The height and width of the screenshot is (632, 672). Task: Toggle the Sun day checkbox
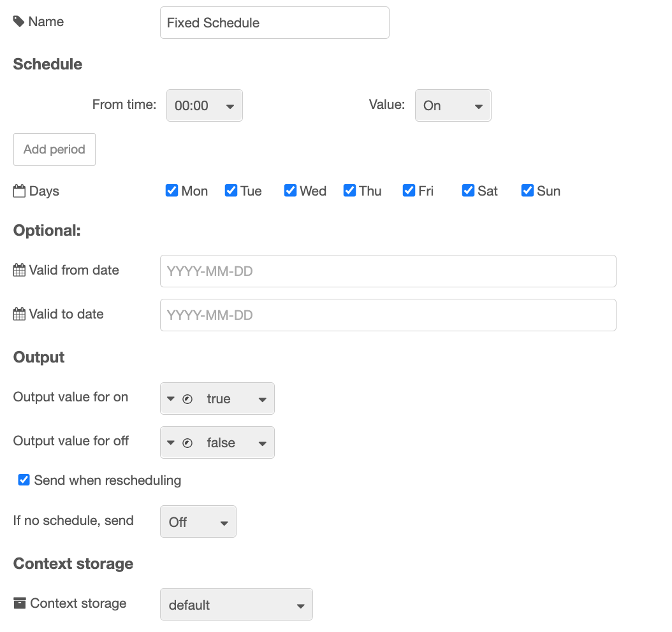point(527,190)
